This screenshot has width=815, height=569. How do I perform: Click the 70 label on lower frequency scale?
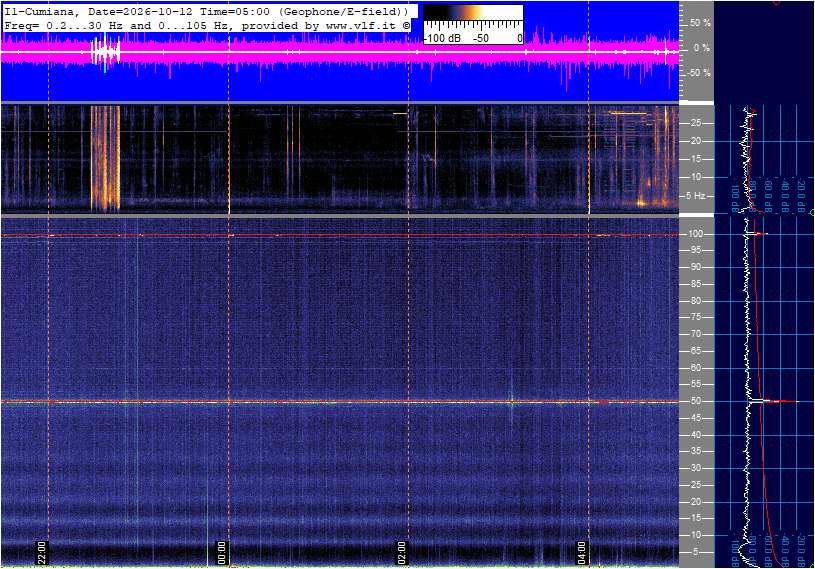pyautogui.click(x=695, y=334)
